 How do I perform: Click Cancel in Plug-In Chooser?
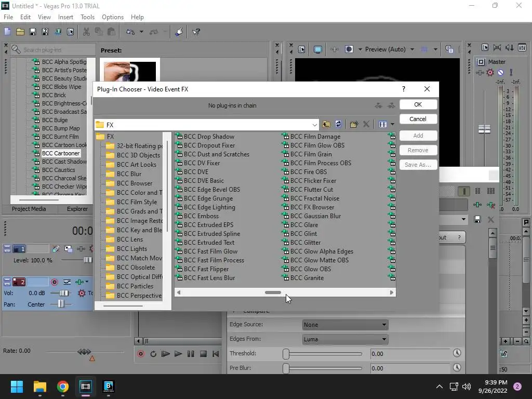pyautogui.click(x=418, y=119)
